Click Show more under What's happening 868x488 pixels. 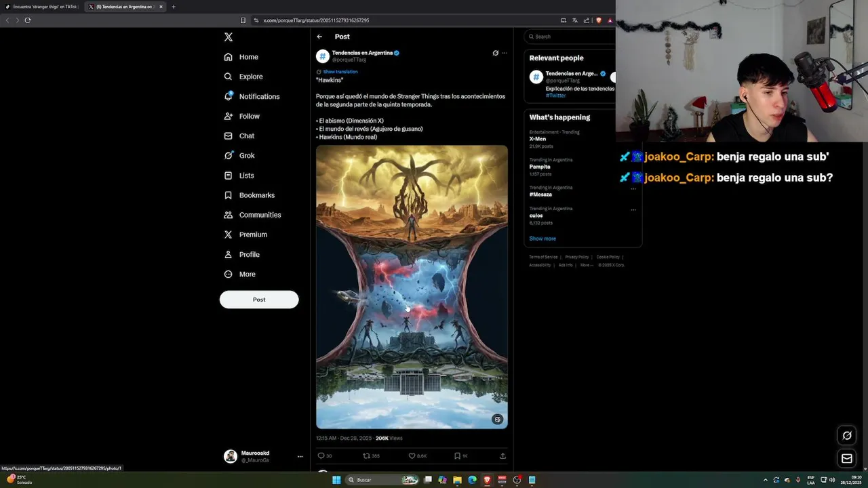coord(542,239)
